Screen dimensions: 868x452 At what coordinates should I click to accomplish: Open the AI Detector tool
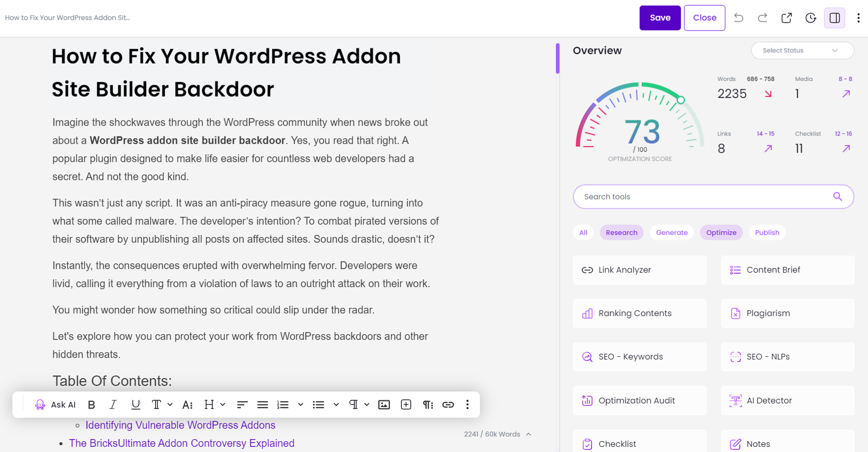click(787, 400)
